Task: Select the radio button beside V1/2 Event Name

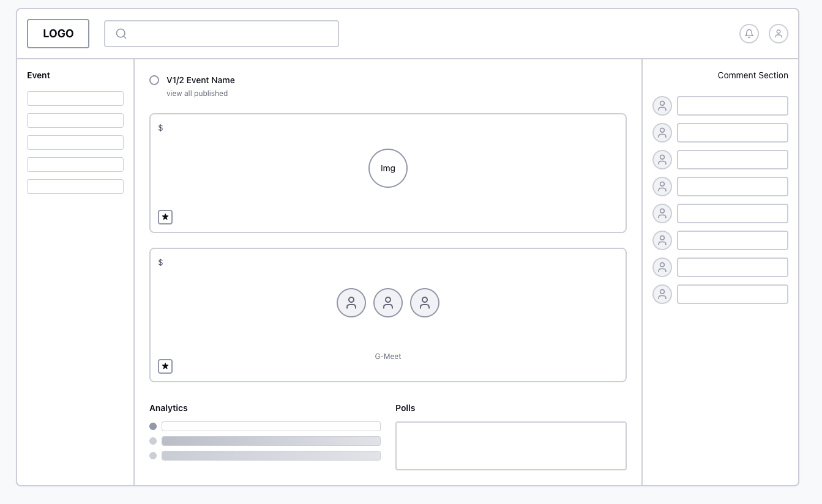Action: point(154,80)
